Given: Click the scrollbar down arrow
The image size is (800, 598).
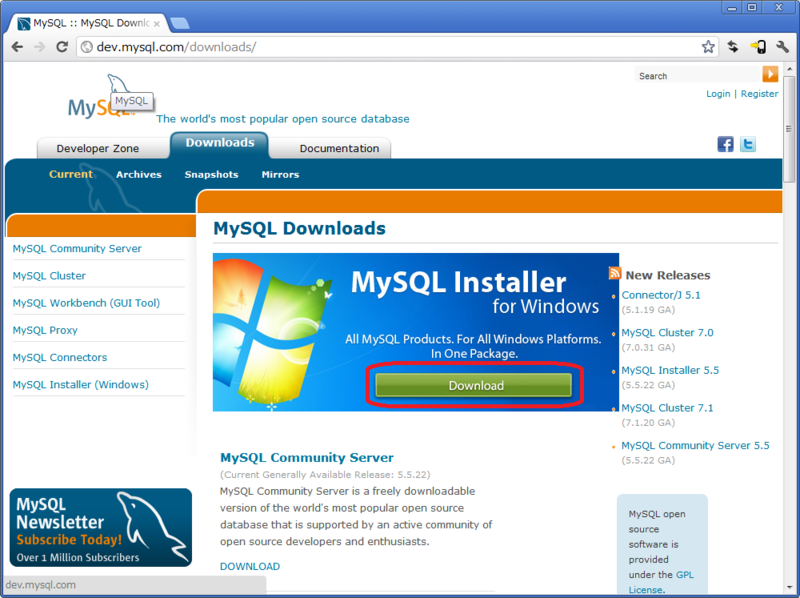Looking at the screenshot, I should click(x=789, y=587).
